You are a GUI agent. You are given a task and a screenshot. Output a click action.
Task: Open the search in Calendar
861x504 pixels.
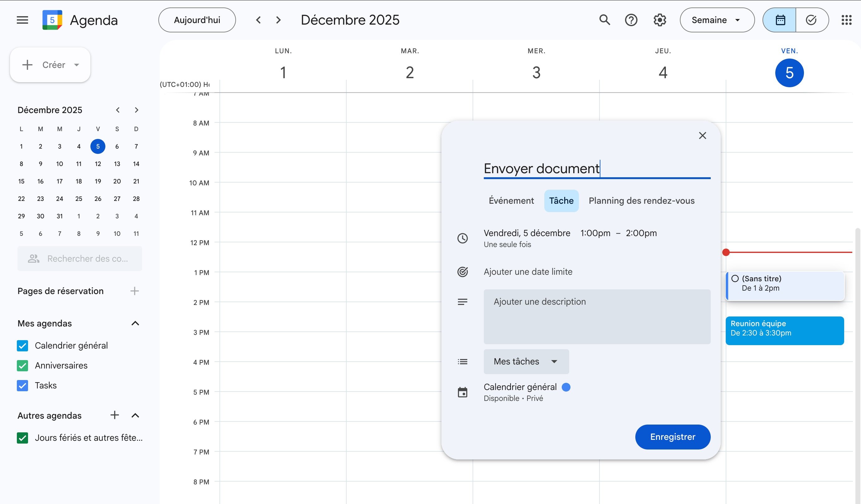[605, 20]
